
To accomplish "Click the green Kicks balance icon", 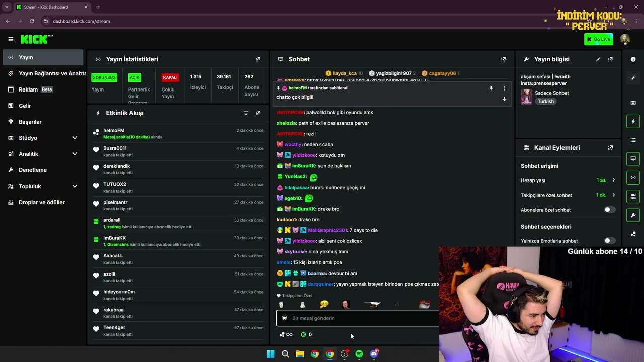I will pyautogui.click(x=303, y=335).
